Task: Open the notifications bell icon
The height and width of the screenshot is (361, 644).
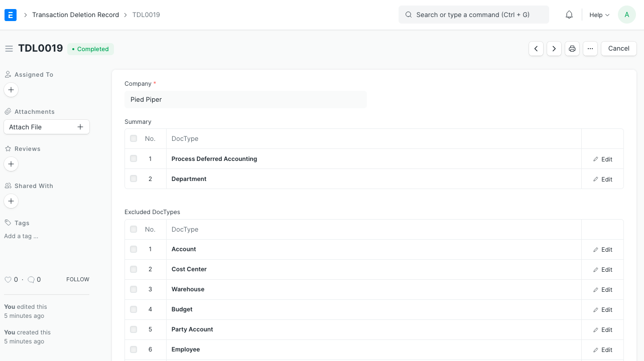Action: (569, 15)
